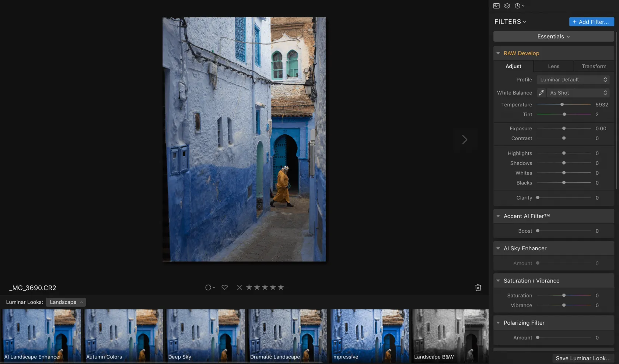619x364 pixels.
Task: Apply the Landscape B&W look thumbnail
Action: pos(450,335)
